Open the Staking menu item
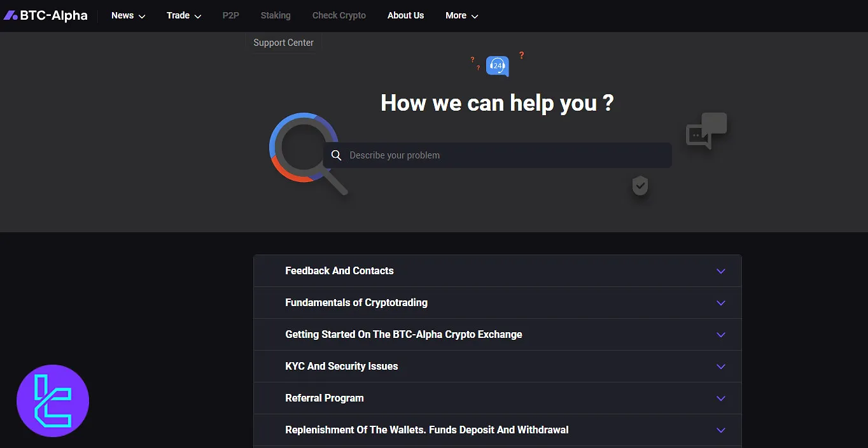 coord(276,15)
